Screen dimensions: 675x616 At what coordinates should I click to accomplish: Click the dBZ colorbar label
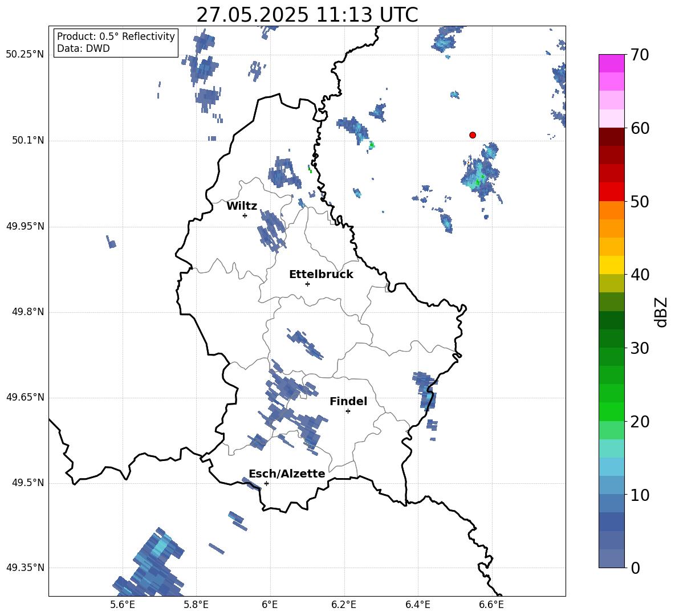661,312
